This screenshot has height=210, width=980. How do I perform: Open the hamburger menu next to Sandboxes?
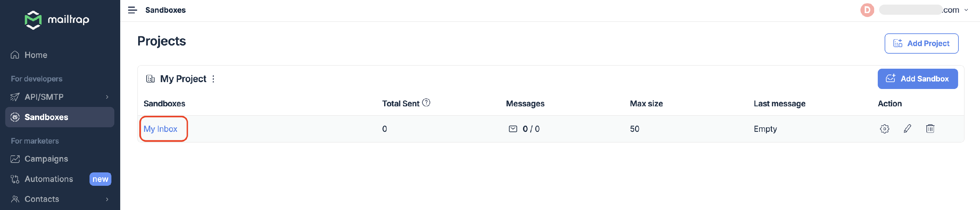[132, 10]
